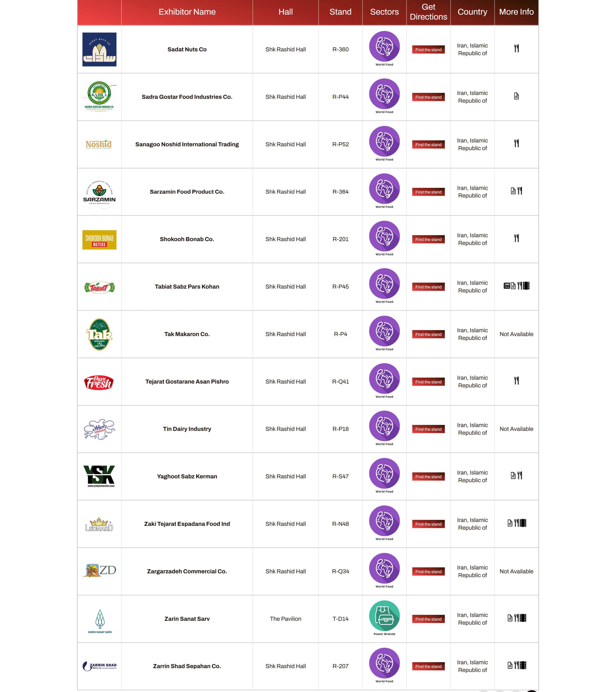
Task: Click the fork-and-knife icon for Shokooh Bonab Co.
Action: 516,238
